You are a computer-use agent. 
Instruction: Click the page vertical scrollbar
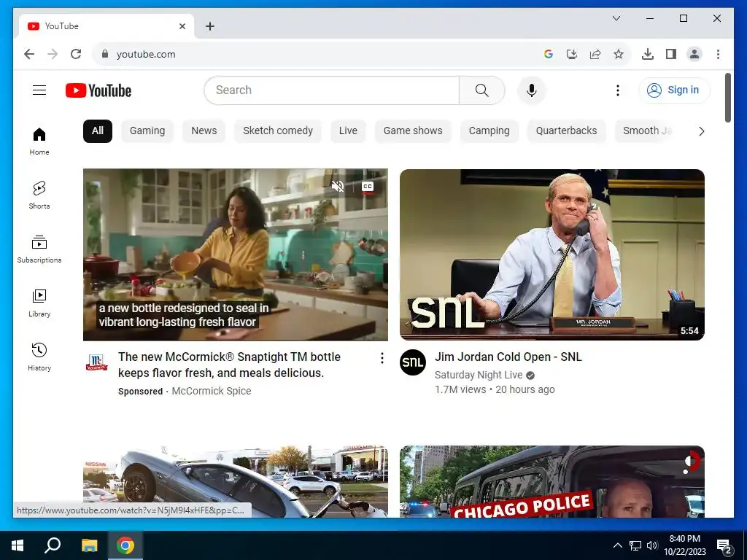[728, 98]
